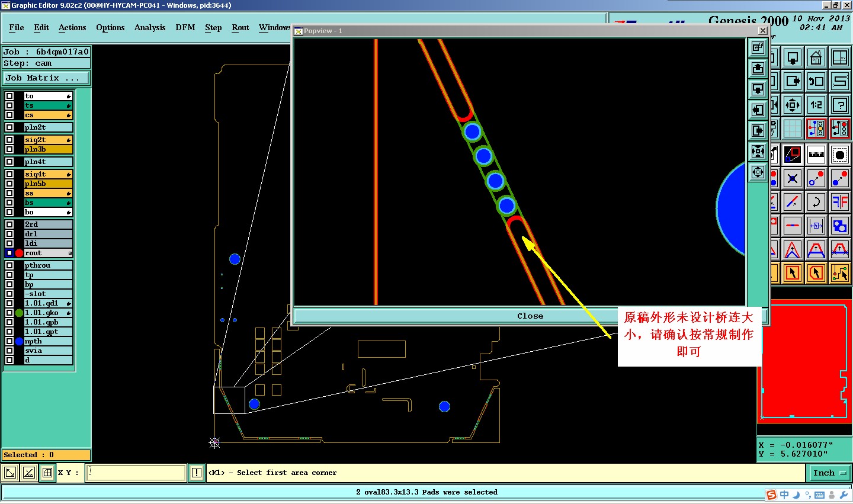Image resolution: width=853 pixels, height=504 pixels.
Task: Click the sigma-like coordinate icon at bottom-left
Action: click(x=28, y=473)
